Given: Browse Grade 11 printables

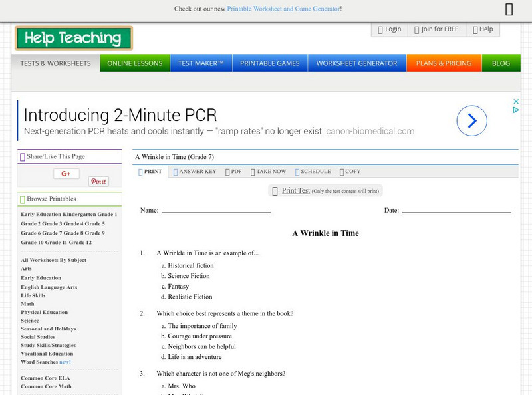Looking at the screenshot, I should click(57, 243).
